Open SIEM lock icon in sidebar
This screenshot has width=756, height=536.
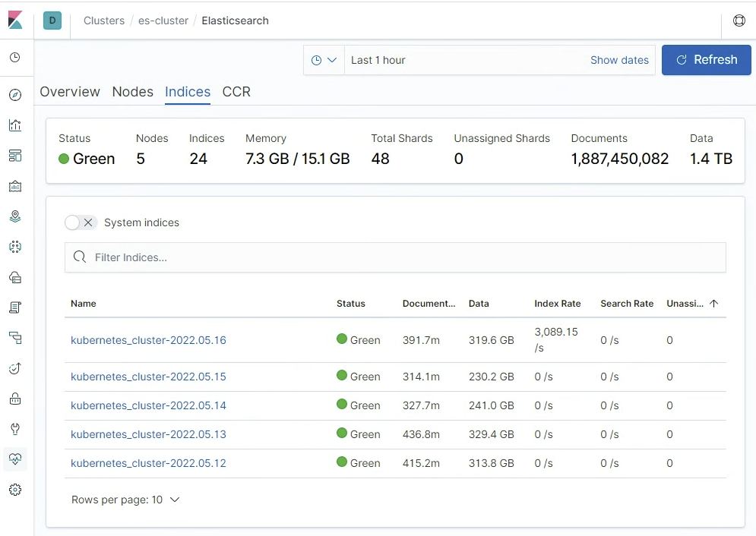pos(15,399)
